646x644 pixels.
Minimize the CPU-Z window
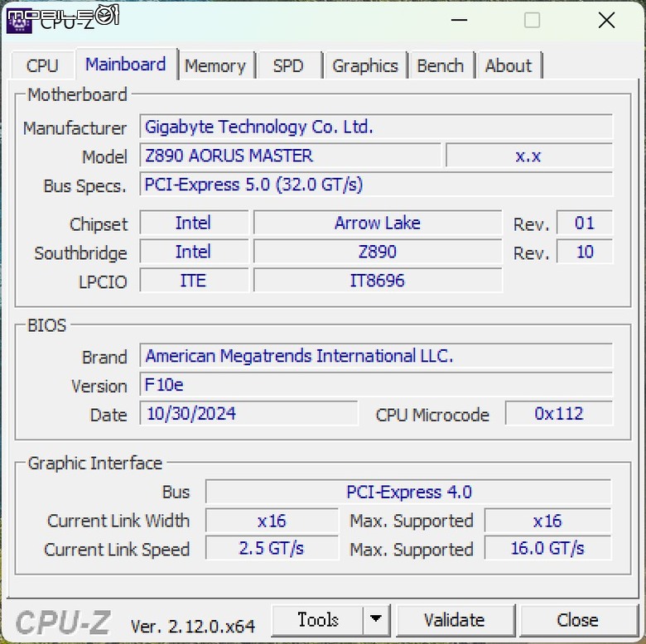[459, 20]
